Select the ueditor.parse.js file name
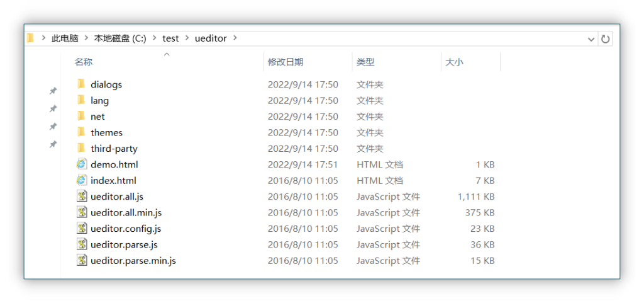Screen dimensions: 644x303 [x=124, y=244]
